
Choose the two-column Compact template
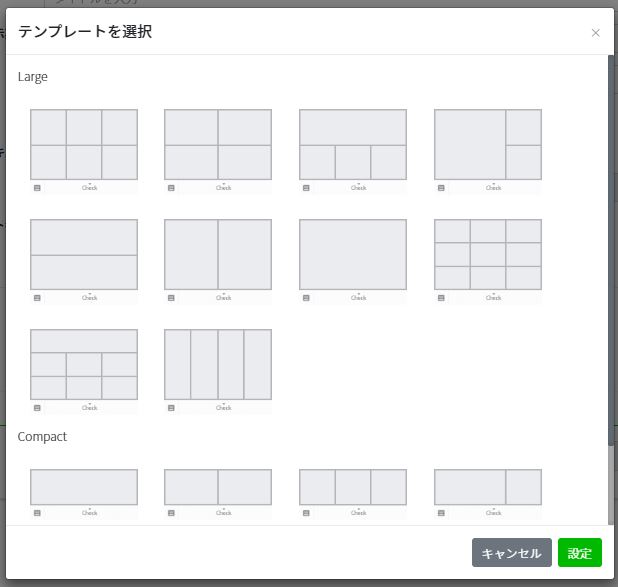coord(218,487)
